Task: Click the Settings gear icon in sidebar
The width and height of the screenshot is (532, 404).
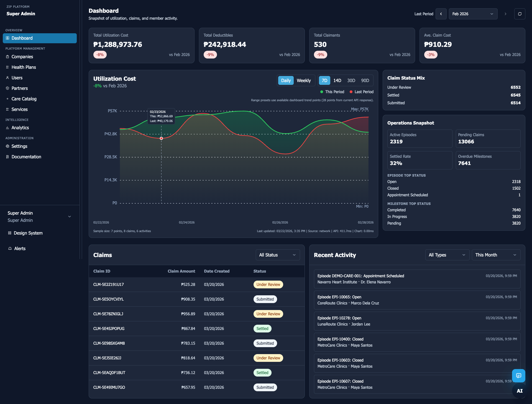Action: 7,146
